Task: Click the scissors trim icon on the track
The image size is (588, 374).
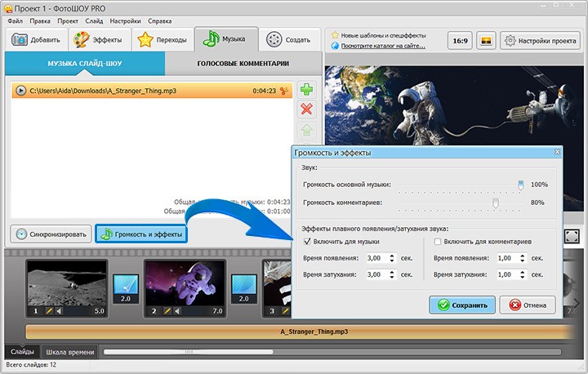Action: pos(284,91)
